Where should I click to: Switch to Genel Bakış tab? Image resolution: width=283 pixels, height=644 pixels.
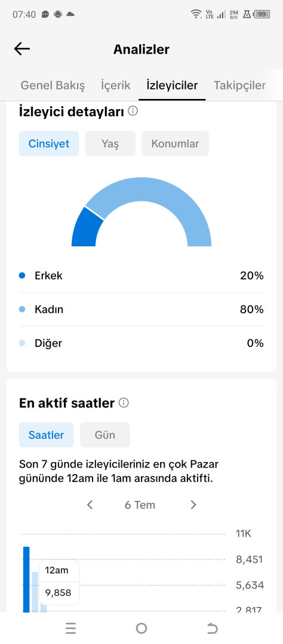click(x=53, y=85)
